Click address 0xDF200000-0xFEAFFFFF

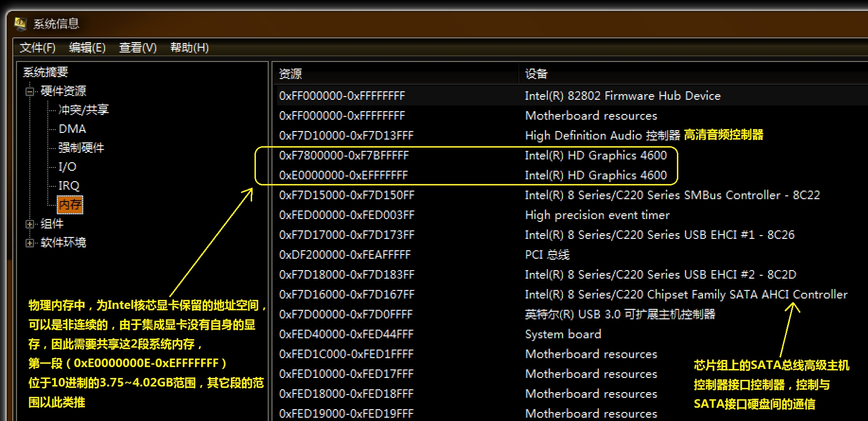coord(345,255)
